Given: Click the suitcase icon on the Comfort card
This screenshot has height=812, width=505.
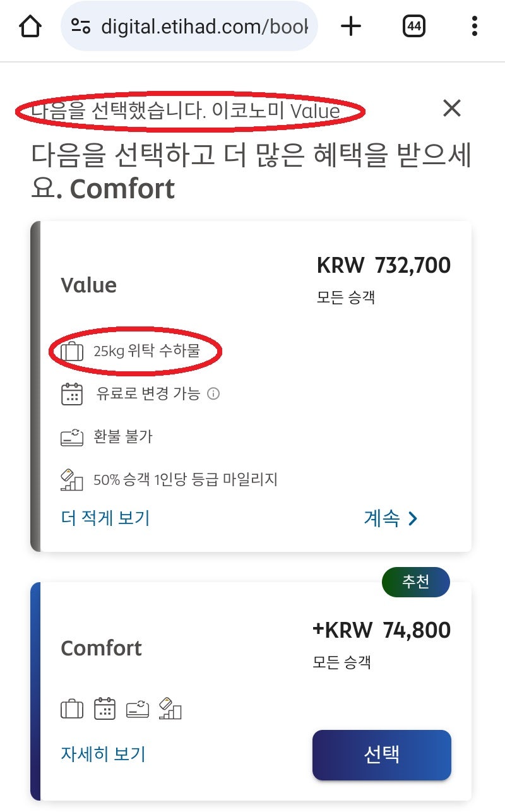Looking at the screenshot, I should click(x=71, y=708).
